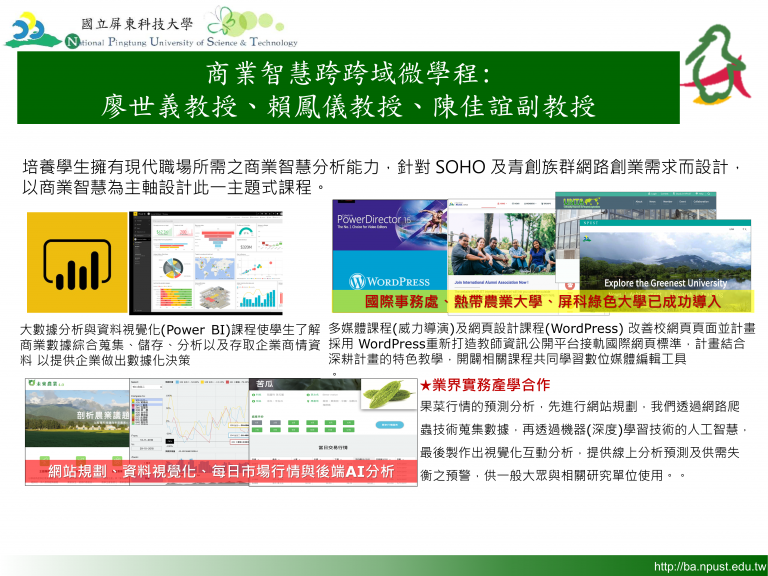
Task: Click the yellow Power BI icon
Action: click(x=77, y=263)
